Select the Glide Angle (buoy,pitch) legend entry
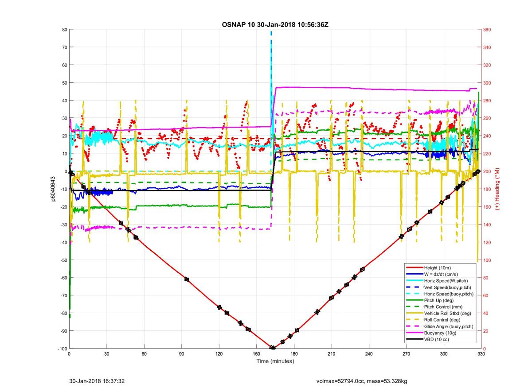This screenshot has width=532, height=392. 449,326
